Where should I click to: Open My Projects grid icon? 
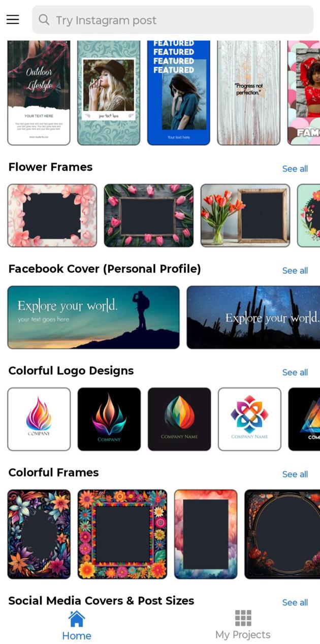click(243, 618)
